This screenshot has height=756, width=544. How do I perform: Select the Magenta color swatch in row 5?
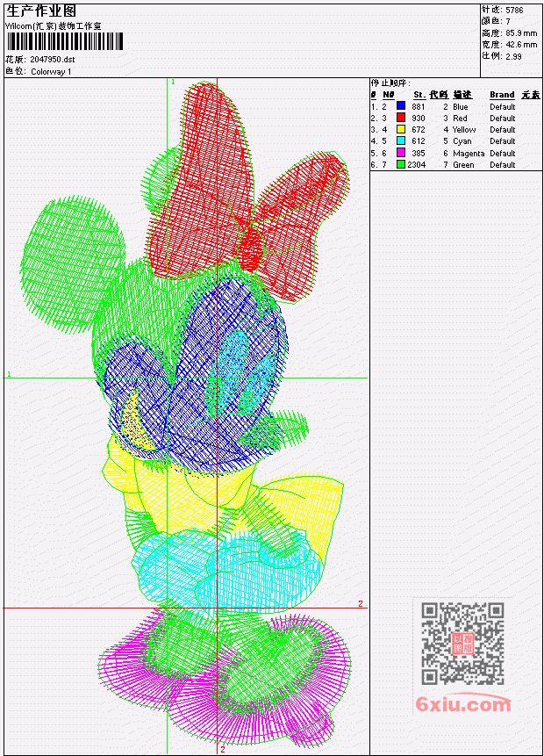pyautogui.click(x=400, y=153)
